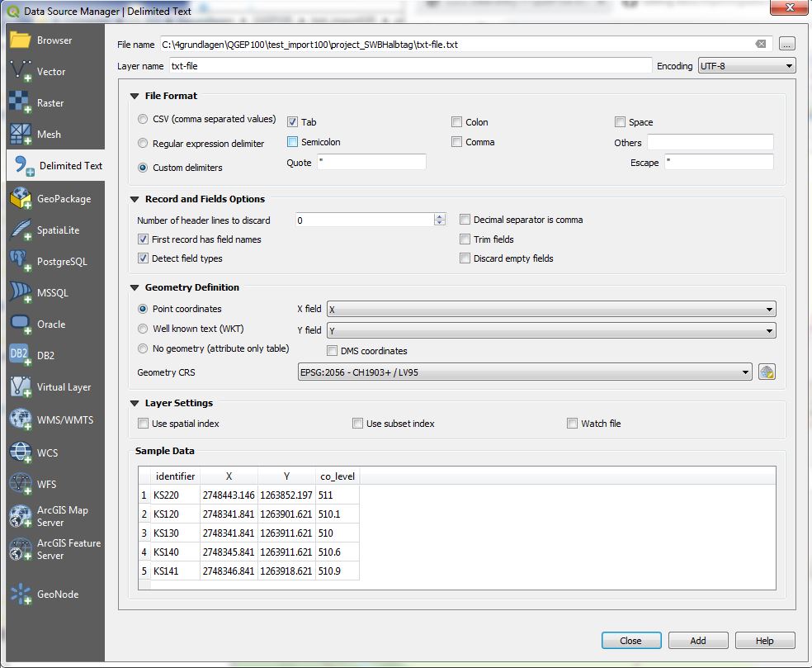Enable the Colon delimiter checkbox
The height and width of the screenshot is (668, 812).
(456, 121)
